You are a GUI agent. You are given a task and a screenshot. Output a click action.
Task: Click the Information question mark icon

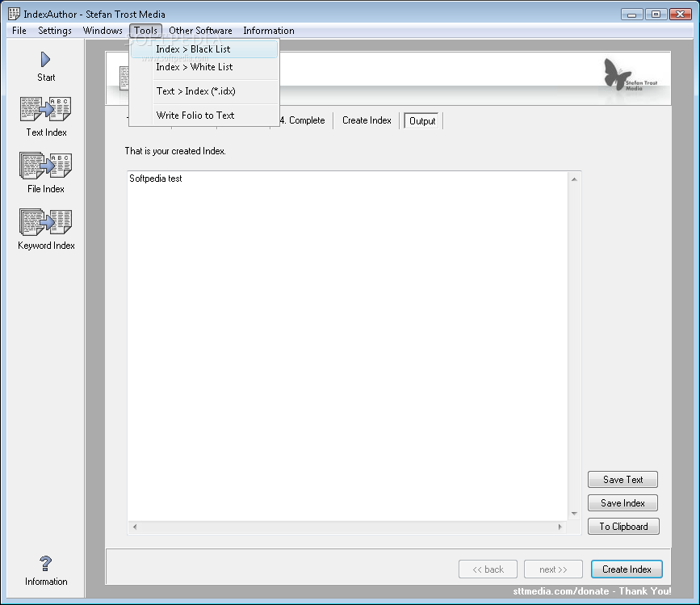click(x=45, y=564)
